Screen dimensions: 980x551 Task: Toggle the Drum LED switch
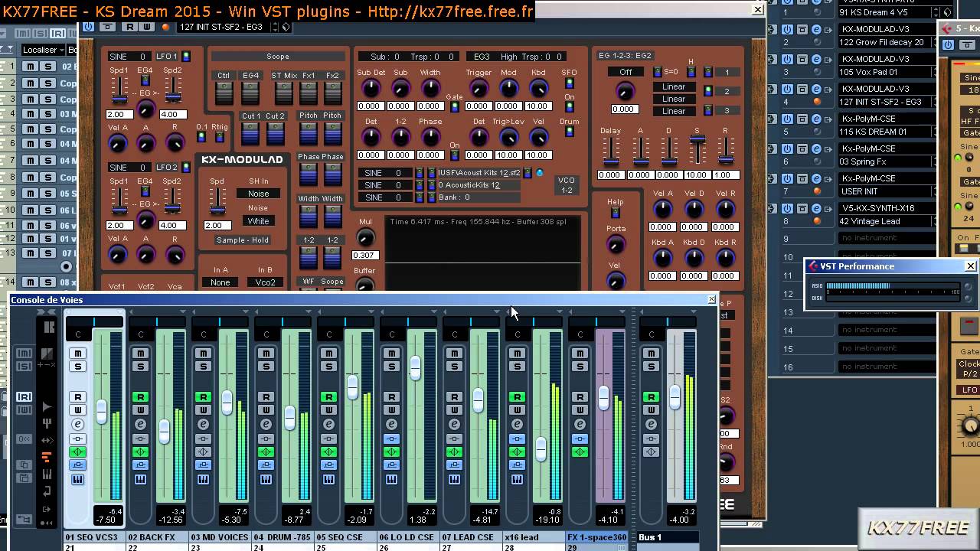click(569, 132)
